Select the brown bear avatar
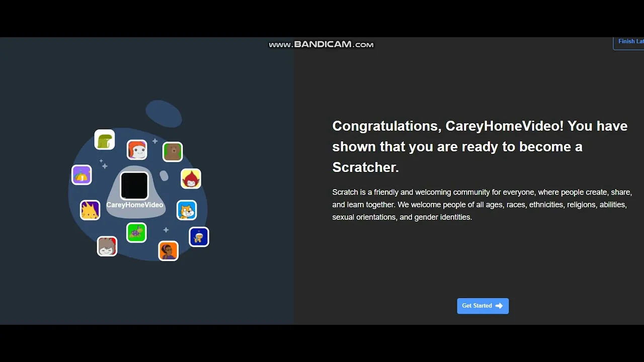 [173, 151]
